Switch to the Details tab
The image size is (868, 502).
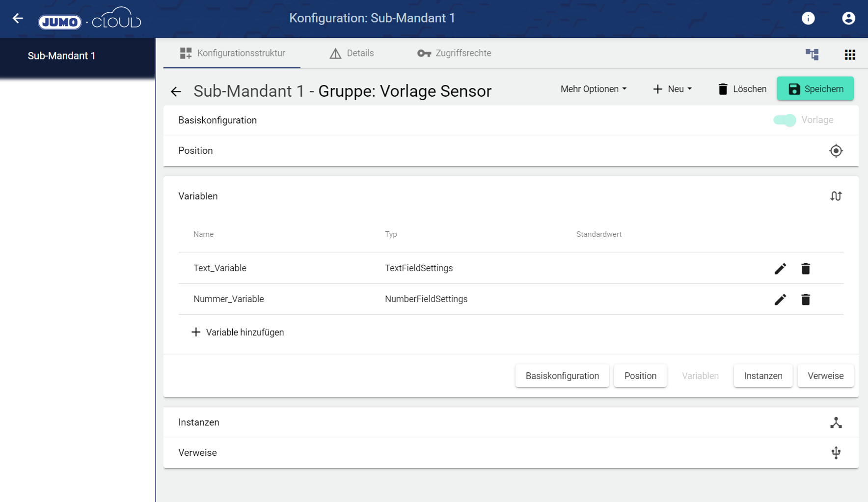point(352,53)
